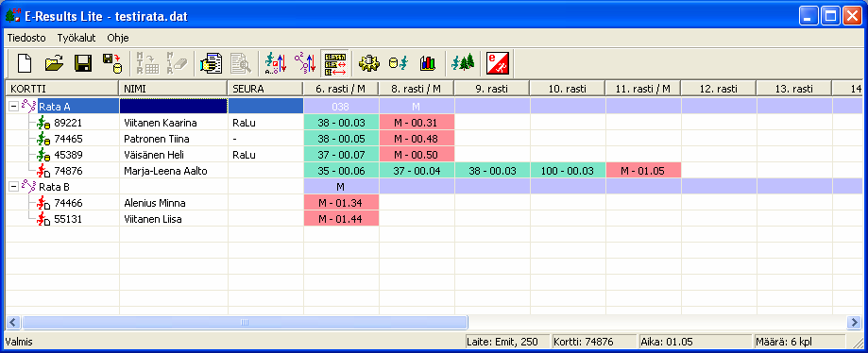Open the Ohje menu
This screenshot has width=868, height=353.
(x=118, y=38)
